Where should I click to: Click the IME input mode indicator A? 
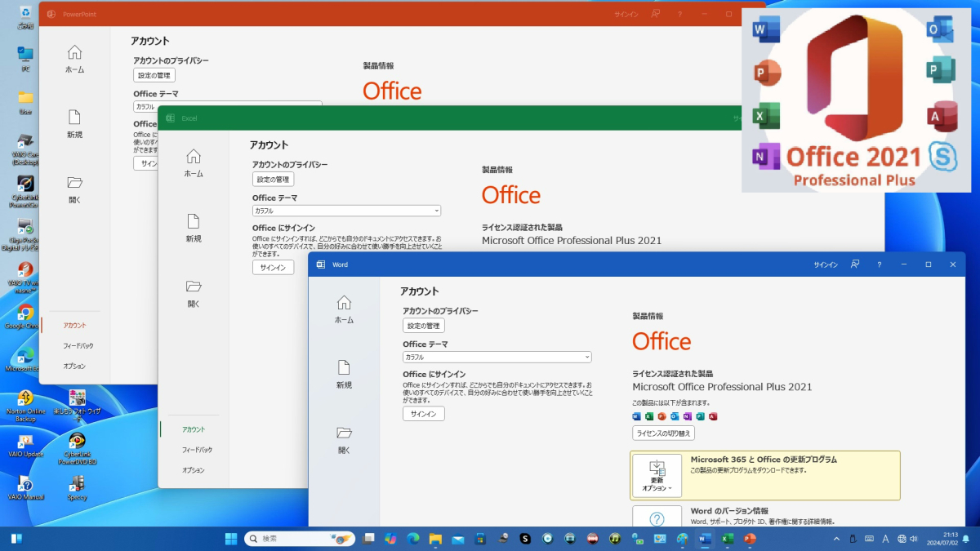click(885, 539)
